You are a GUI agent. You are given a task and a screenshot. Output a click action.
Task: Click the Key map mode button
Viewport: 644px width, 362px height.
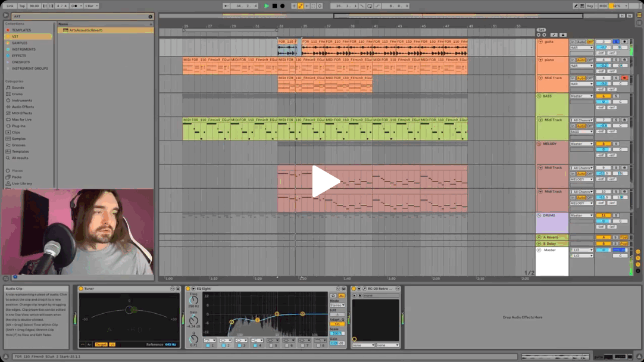click(590, 6)
